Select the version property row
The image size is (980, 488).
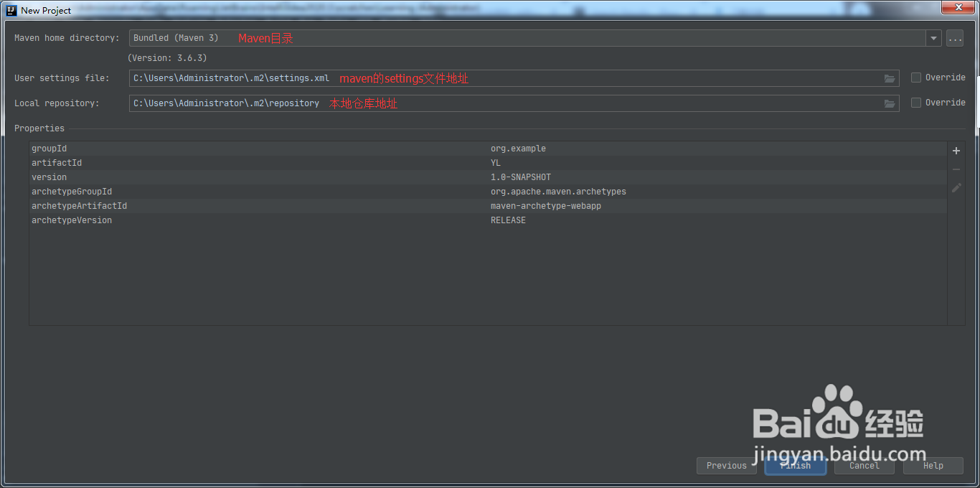pos(488,177)
